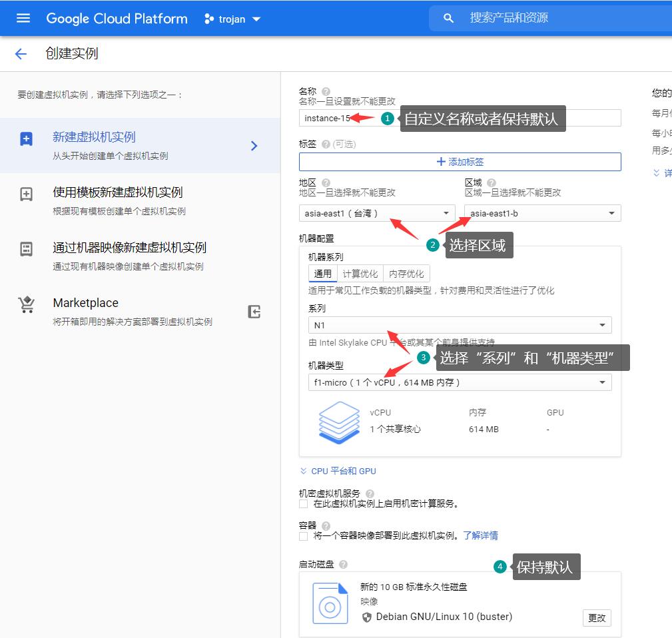The image size is (672, 638).
Task: Click the Marketplace external launch icon
Action: [x=254, y=312]
